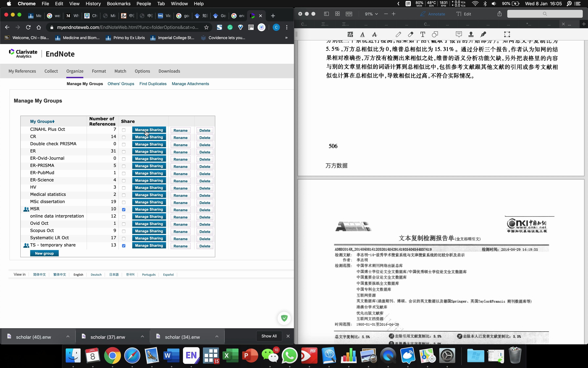Screen dimensions: 588x368
Task: Show All downloads in Chrome shelf
Action: (x=269, y=336)
